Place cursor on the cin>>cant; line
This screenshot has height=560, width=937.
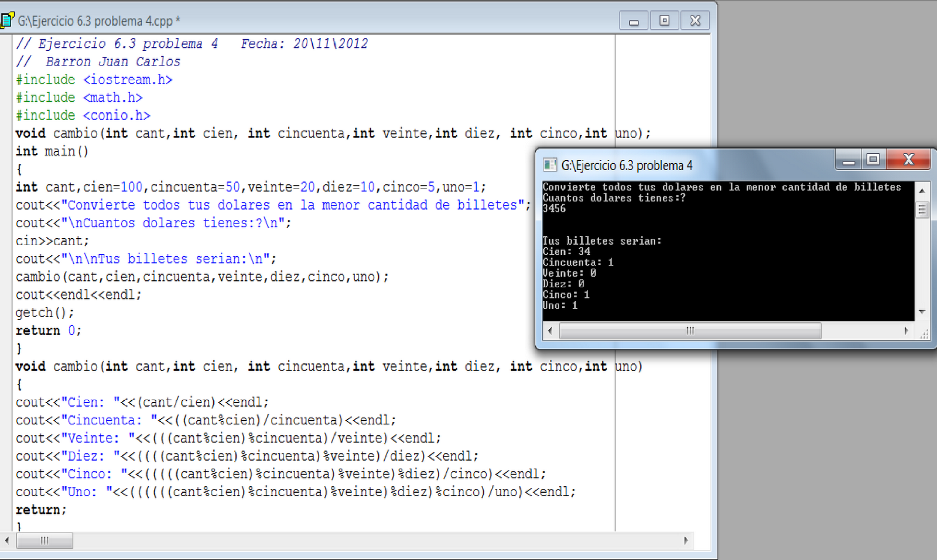53,241
